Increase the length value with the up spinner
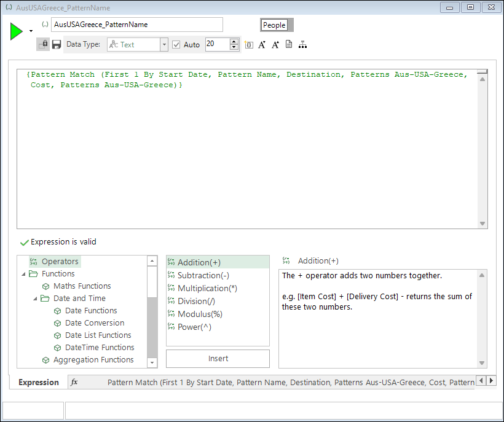 [234, 41]
